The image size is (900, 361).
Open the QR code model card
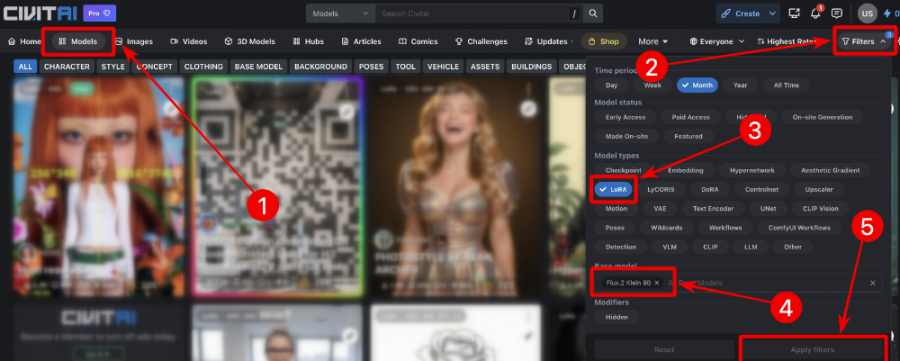click(278, 187)
